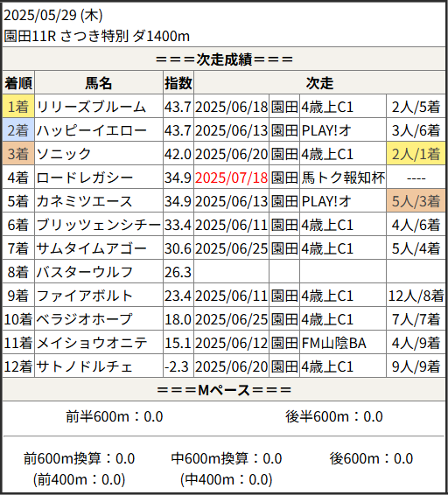Viewport: 448px width, 495px height.
Task: Click horse バスターウルフ
Action: click(x=85, y=272)
